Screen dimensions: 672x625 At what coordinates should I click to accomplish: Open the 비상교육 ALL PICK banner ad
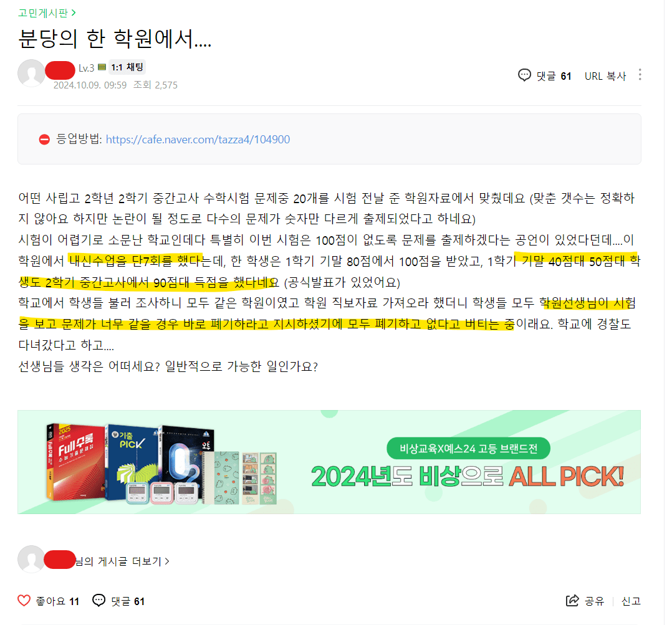329,462
